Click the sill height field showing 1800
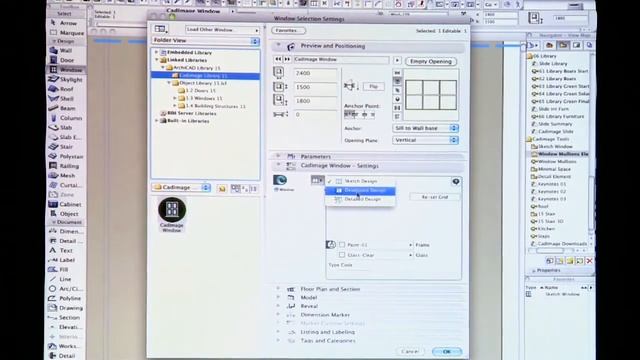 coord(315,101)
